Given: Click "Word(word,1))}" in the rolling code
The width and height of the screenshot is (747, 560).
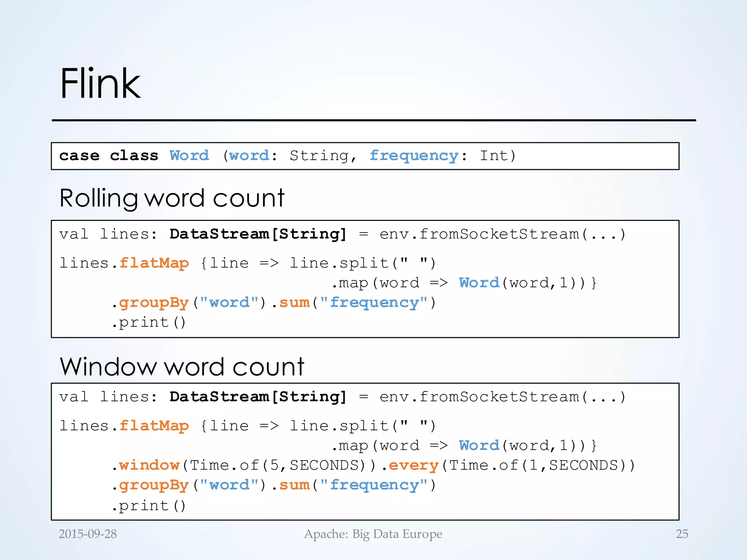Looking at the screenshot, I should [x=528, y=283].
